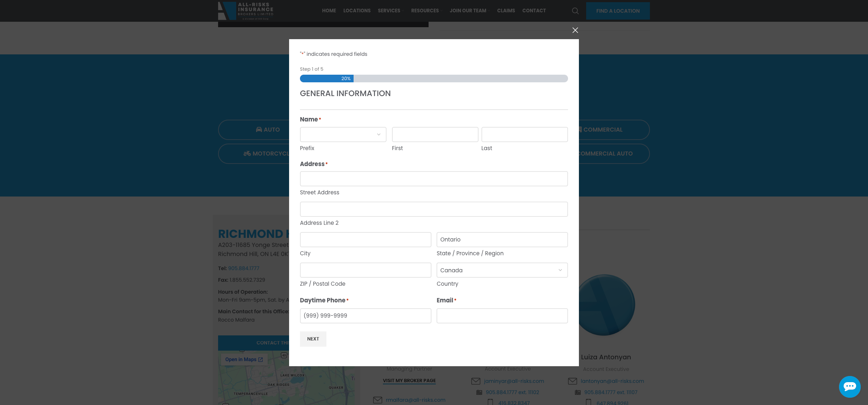Click the Find a Location button

(618, 11)
